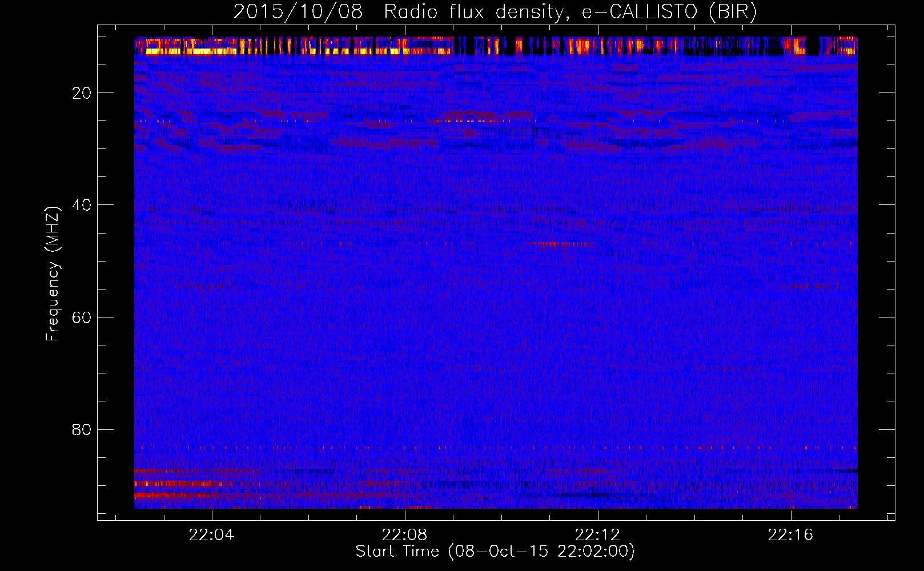Click the "60" frequency tick label
Image resolution: width=924 pixels, height=571 pixels.
(x=82, y=317)
